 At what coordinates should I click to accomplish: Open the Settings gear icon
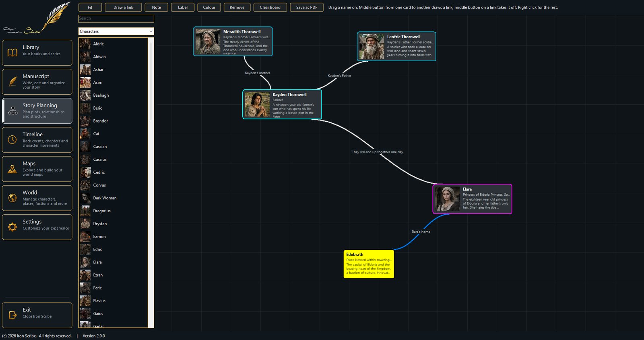12,227
